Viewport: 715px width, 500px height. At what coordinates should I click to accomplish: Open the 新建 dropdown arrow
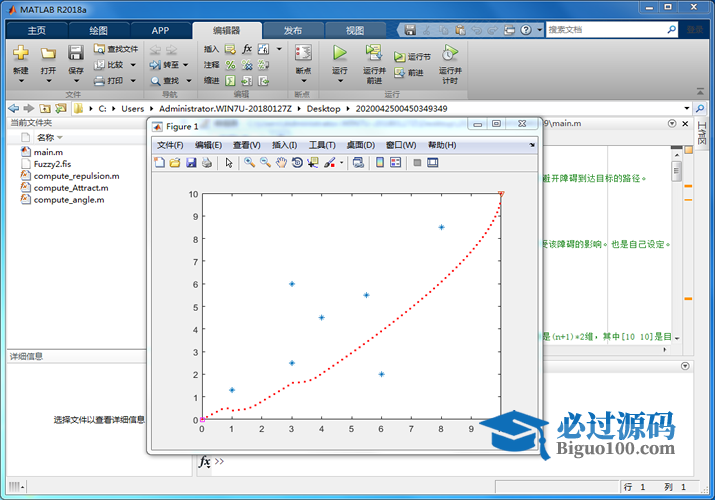coord(21,81)
